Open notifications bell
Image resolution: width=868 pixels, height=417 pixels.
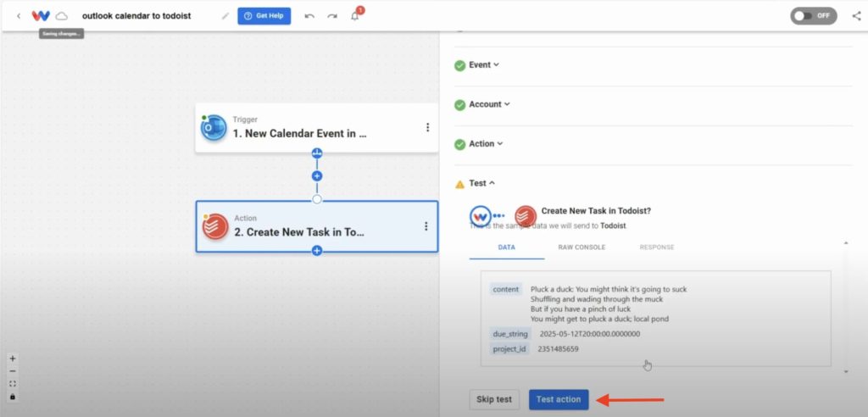pyautogui.click(x=355, y=16)
